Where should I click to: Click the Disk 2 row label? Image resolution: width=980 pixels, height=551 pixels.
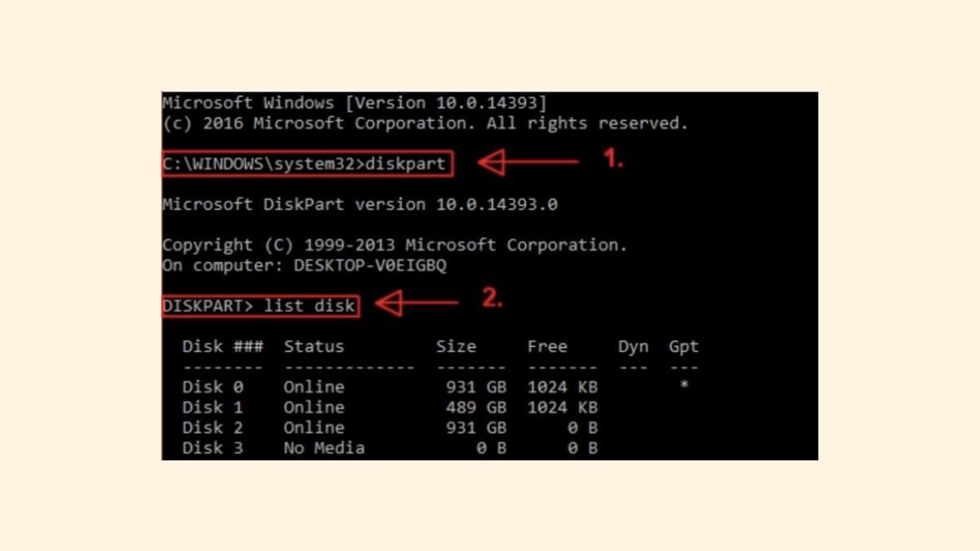coord(212,428)
